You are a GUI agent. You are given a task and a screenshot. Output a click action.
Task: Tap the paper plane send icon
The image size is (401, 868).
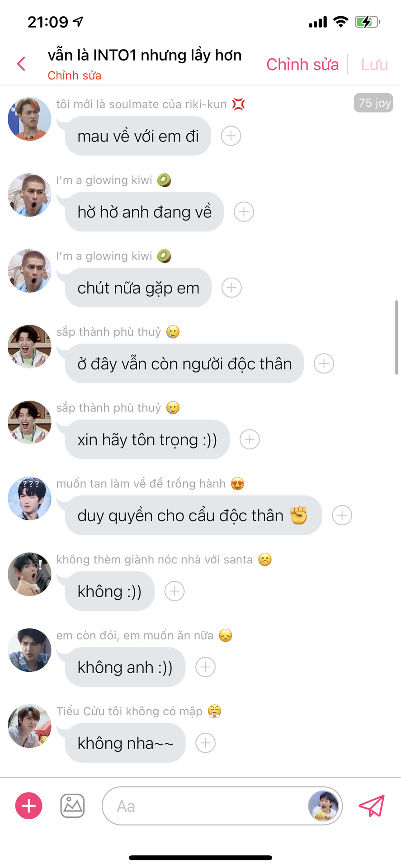tap(372, 806)
